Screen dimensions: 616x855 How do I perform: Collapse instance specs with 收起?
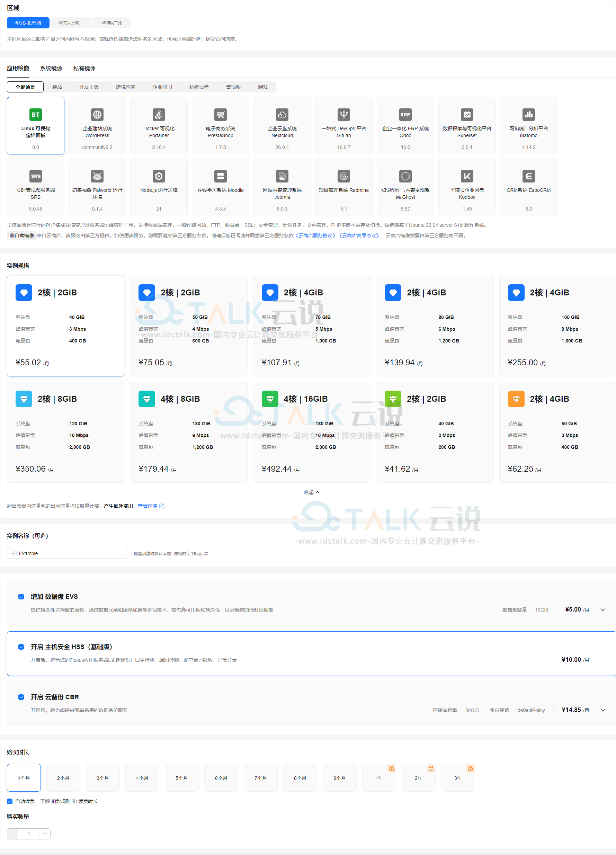click(x=311, y=492)
